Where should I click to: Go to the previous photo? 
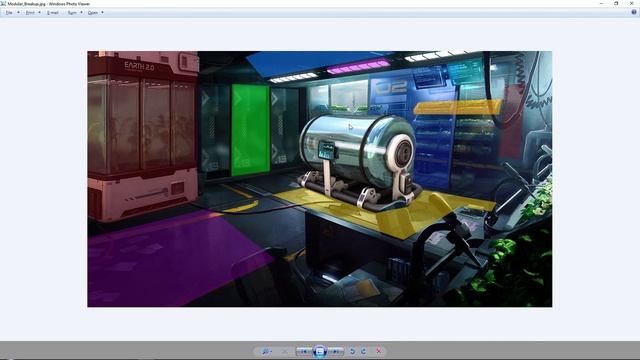pyautogui.click(x=304, y=351)
